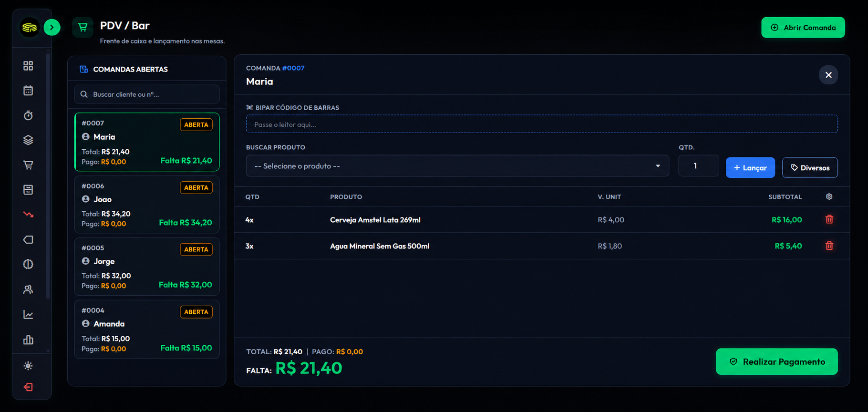Click Falta R$ 32,00 on Jorge's card
868x412 pixels.
[x=185, y=285]
